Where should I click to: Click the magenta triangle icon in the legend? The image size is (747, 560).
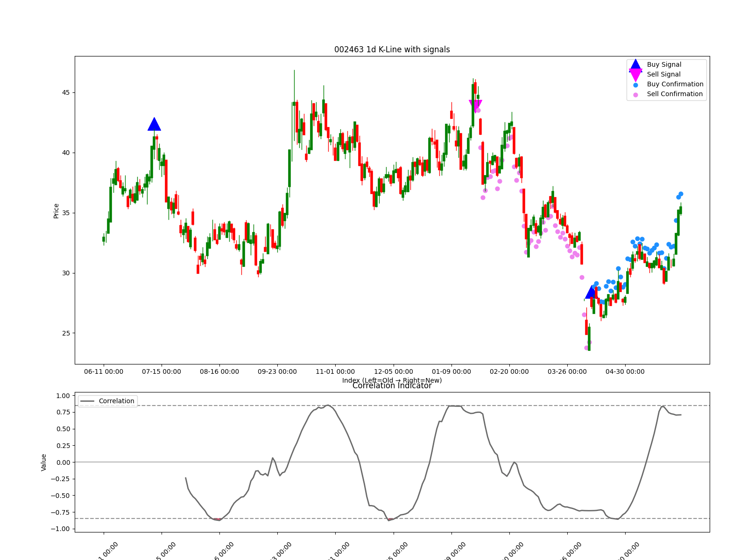tap(635, 75)
